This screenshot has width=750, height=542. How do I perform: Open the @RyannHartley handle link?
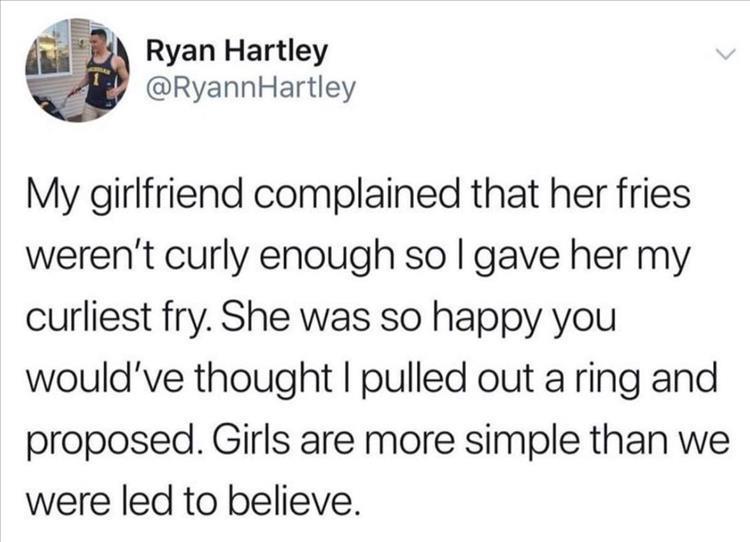click(x=250, y=90)
